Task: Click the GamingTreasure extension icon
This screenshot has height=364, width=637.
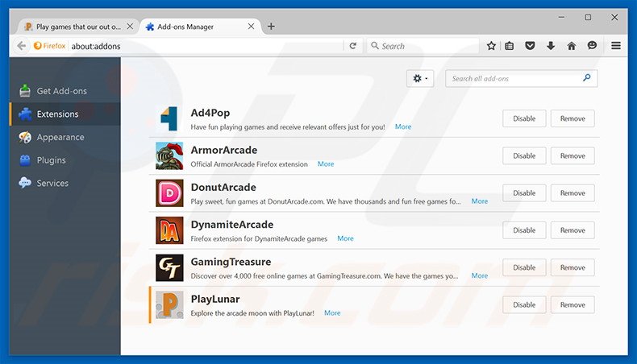Action: coord(169,267)
